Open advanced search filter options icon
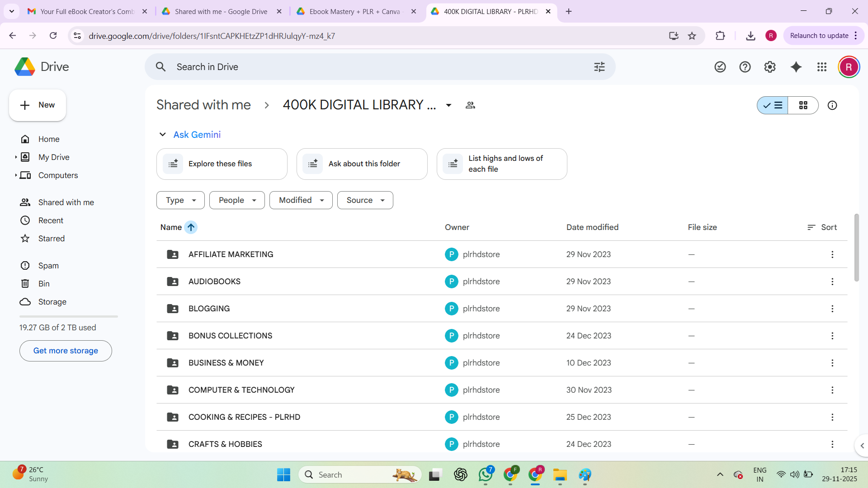The height and width of the screenshot is (488, 868). coord(599,67)
